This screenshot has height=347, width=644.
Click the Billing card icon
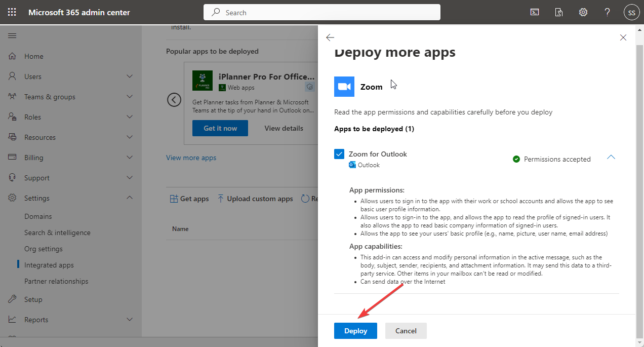(13, 158)
